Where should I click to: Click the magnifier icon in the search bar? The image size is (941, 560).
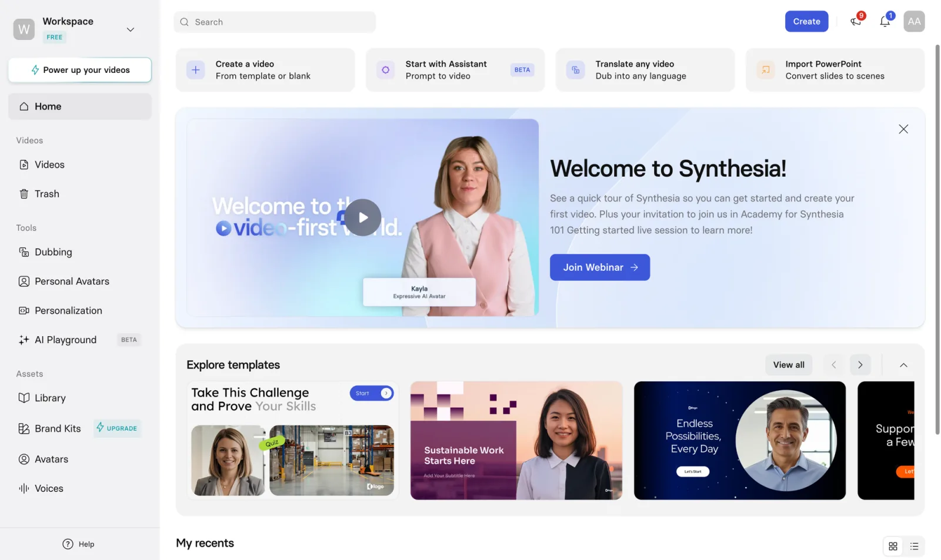pos(185,22)
